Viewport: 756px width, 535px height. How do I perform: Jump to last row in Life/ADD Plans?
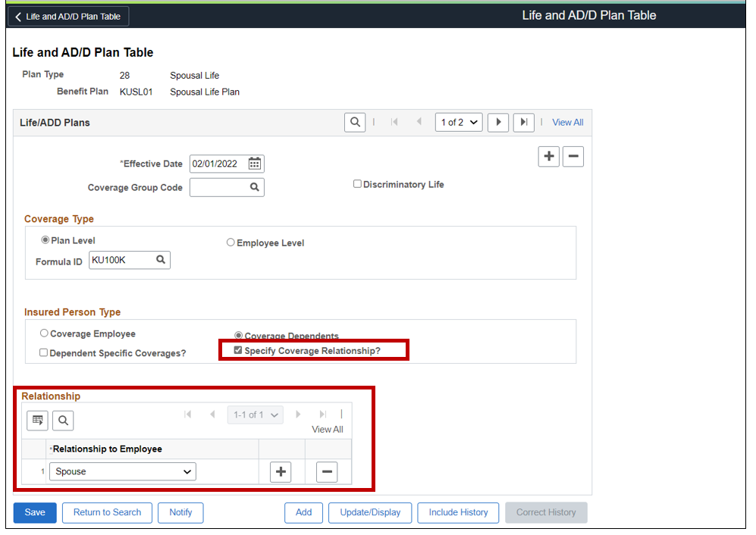524,122
